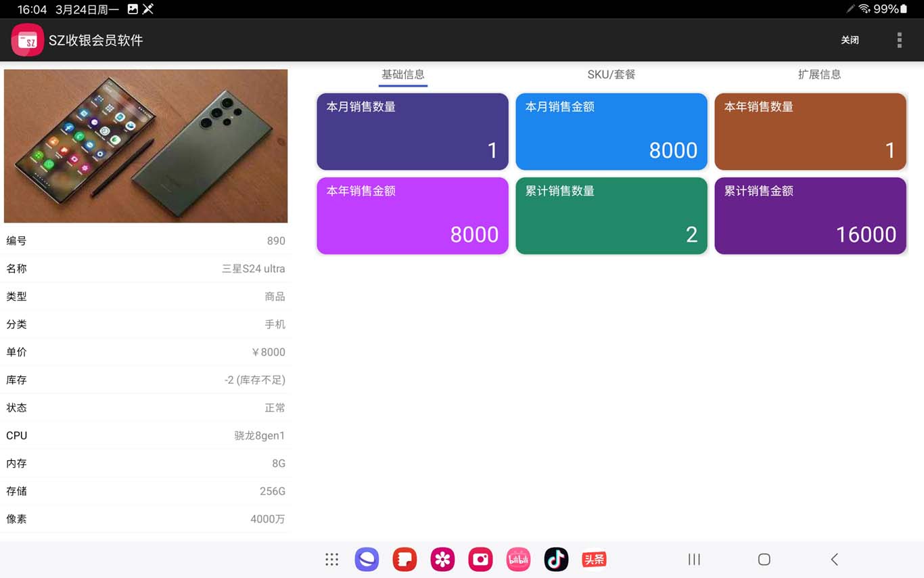Screen dimensions: 924x578
Task: Click the 类型 商品 row
Action: click(145, 296)
